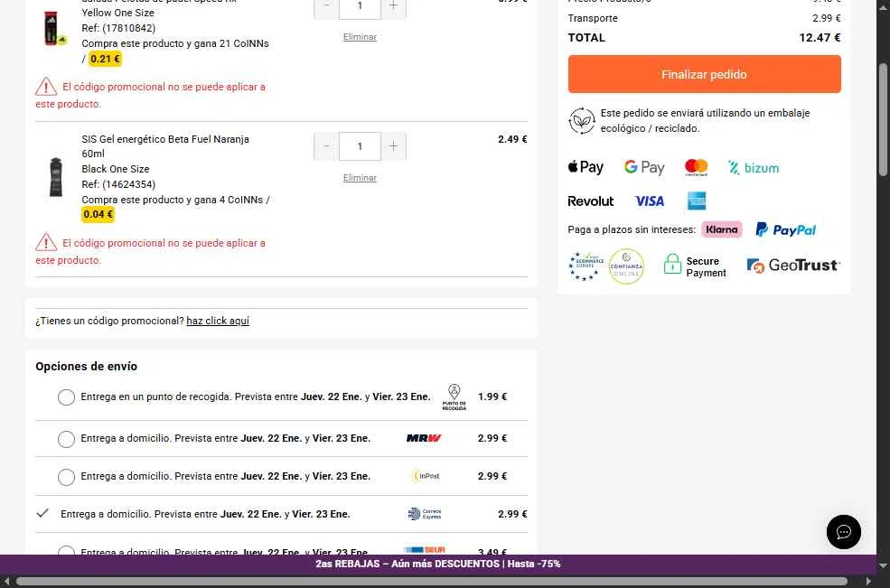Screen dimensions: 890x588
Task: Open the padel balls product thumbnail
Action: pyautogui.click(x=54, y=28)
